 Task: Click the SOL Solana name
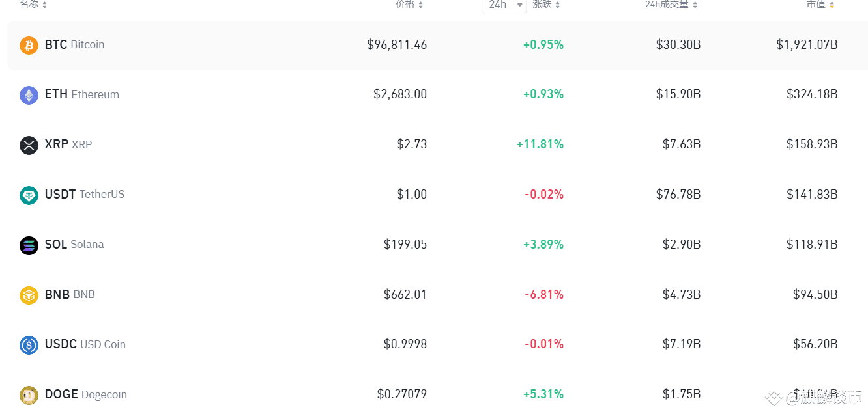click(x=74, y=245)
